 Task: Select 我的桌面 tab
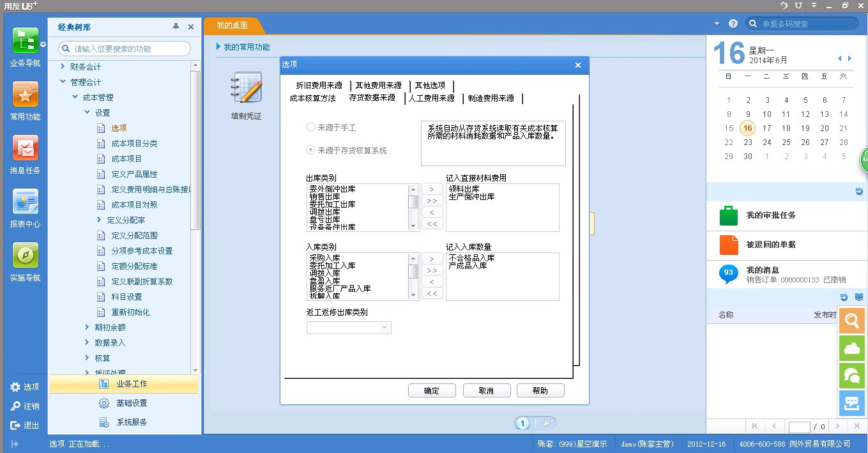(232, 26)
